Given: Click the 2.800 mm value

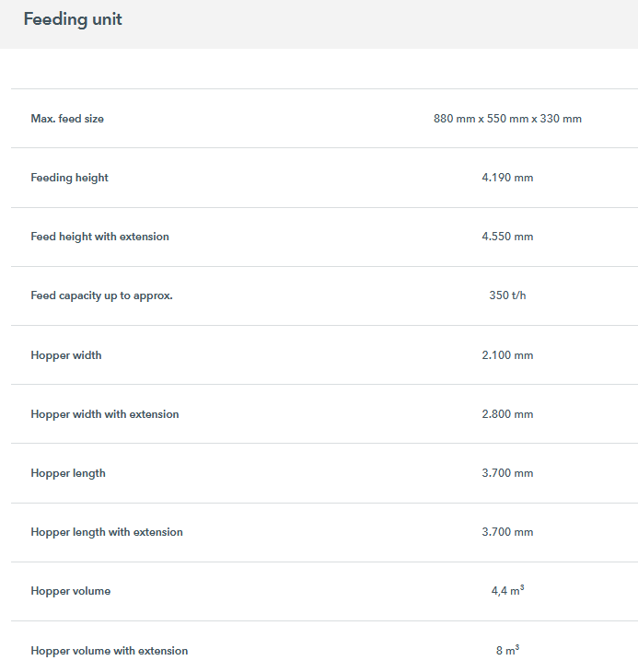Looking at the screenshot, I should click(507, 414).
